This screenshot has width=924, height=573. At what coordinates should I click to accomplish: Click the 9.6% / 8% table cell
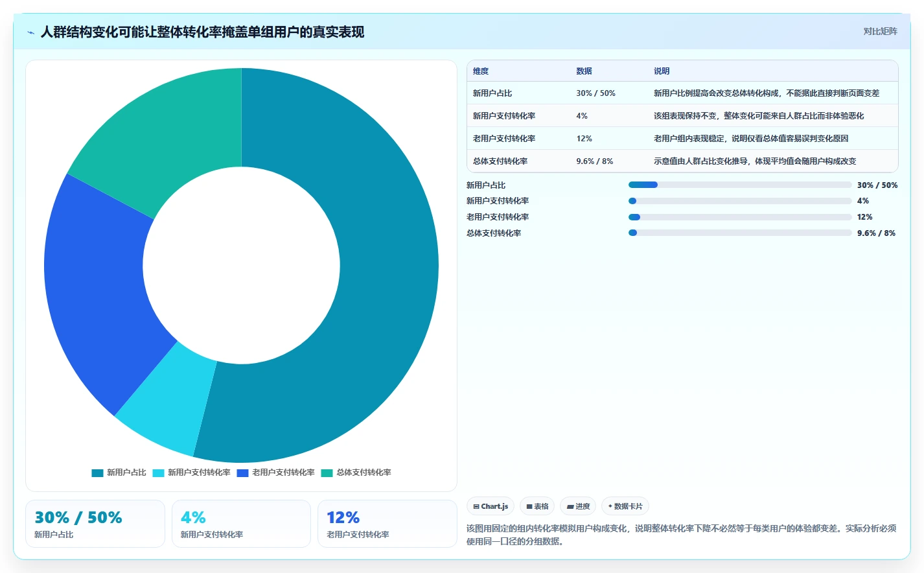click(x=594, y=161)
